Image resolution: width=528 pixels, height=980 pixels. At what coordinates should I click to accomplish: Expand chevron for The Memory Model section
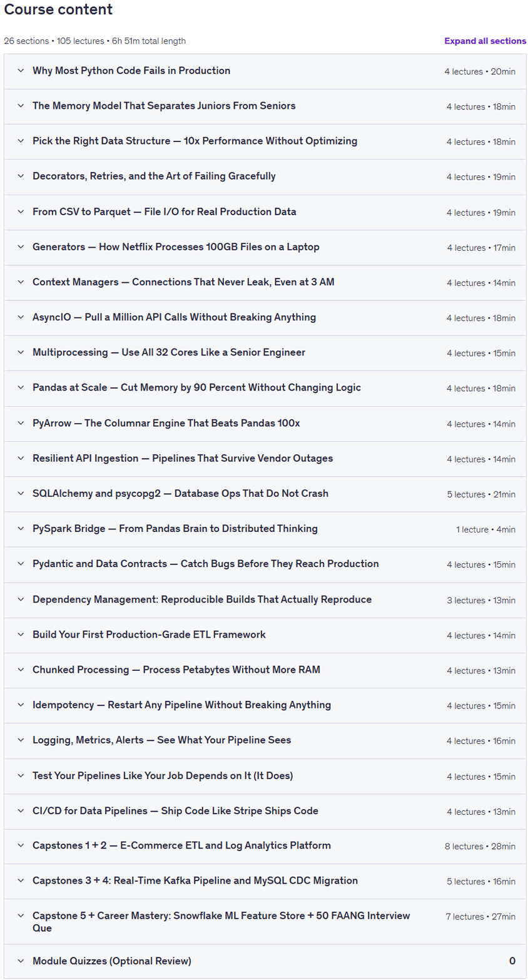(21, 106)
